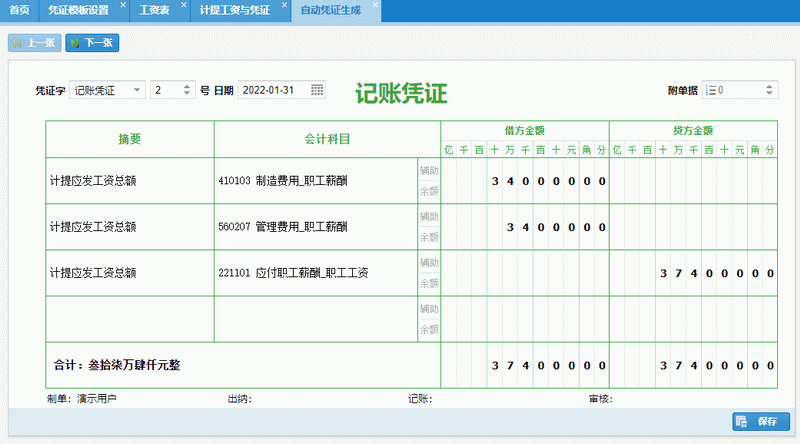This screenshot has height=444, width=800.
Task: Open the 工资表 tab
Action: [154, 10]
